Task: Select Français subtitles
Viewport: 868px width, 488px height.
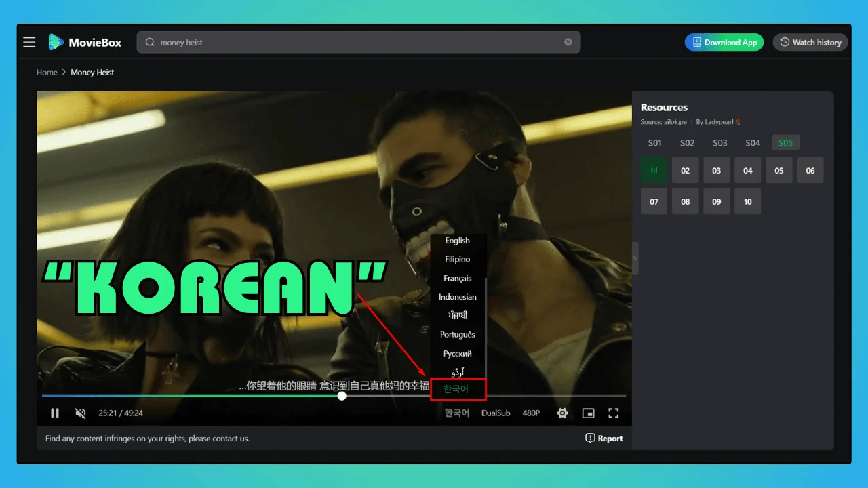Action: (458, 278)
